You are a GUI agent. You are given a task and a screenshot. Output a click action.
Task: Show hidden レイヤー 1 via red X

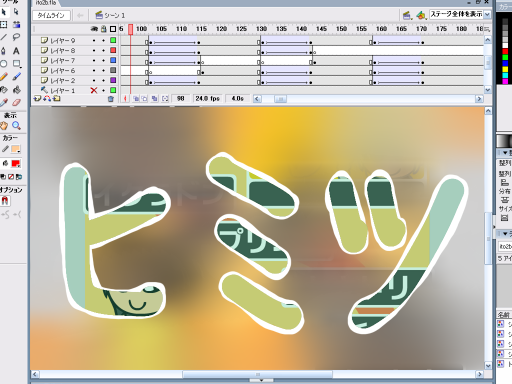coord(94,90)
